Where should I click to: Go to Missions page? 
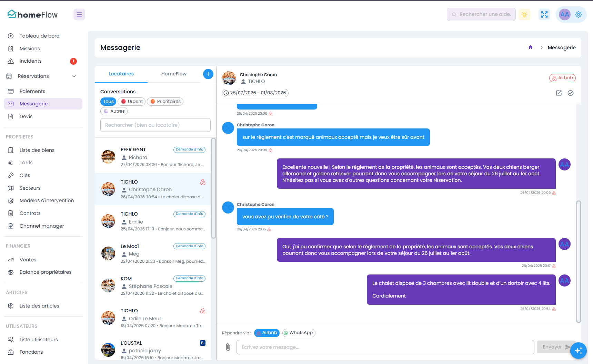coord(43,49)
